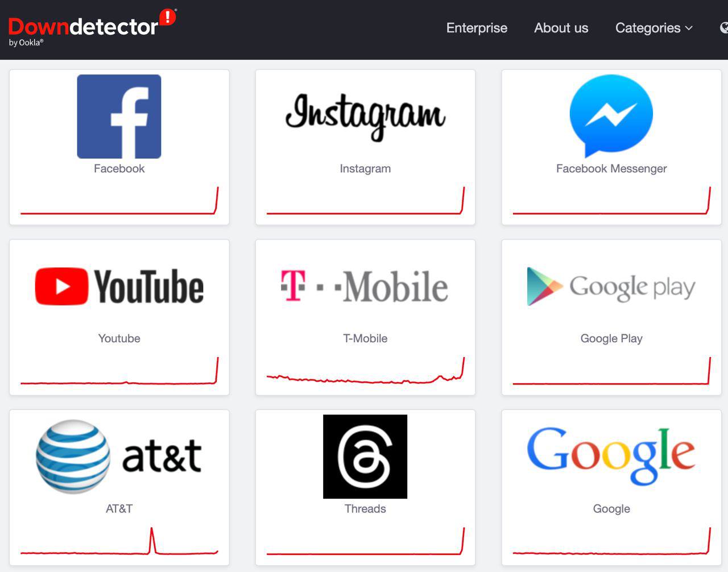Go to the About us page
This screenshot has width=728, height=572.
coord(561,28)
